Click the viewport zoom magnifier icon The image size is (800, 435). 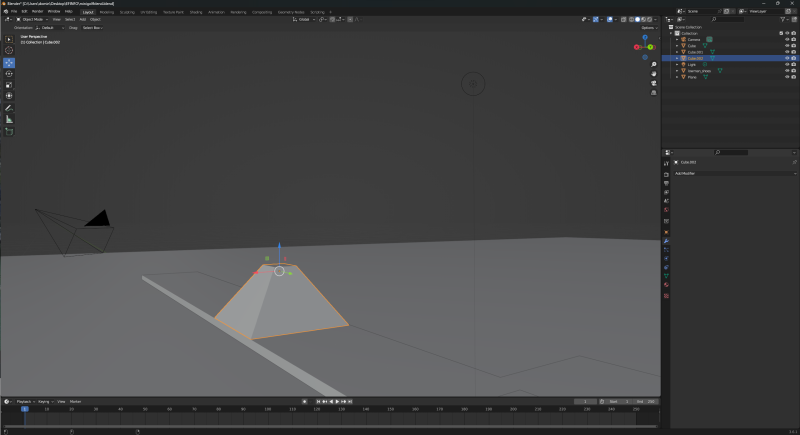(x=654, y=65)
